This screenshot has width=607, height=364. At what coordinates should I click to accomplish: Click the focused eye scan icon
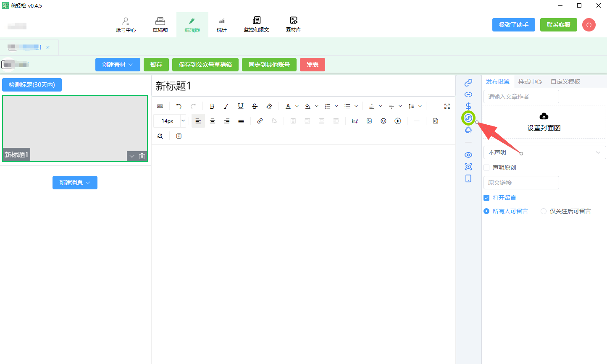(468, 167)
